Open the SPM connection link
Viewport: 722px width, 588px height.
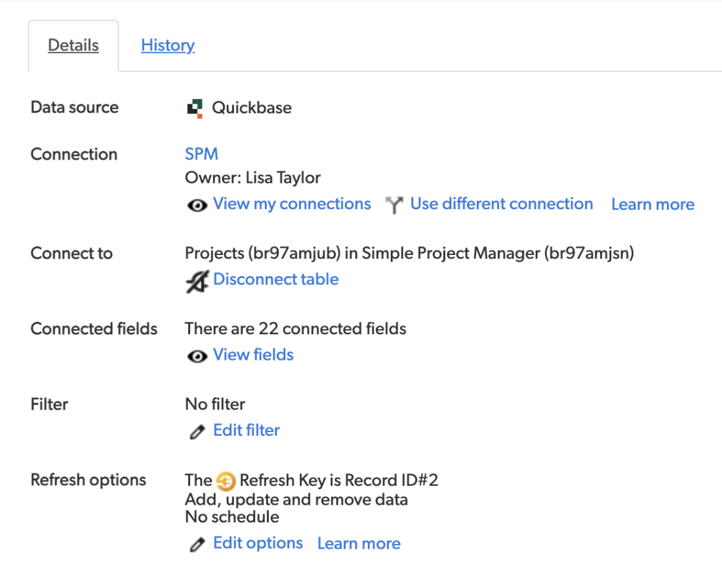click(201, 154)
